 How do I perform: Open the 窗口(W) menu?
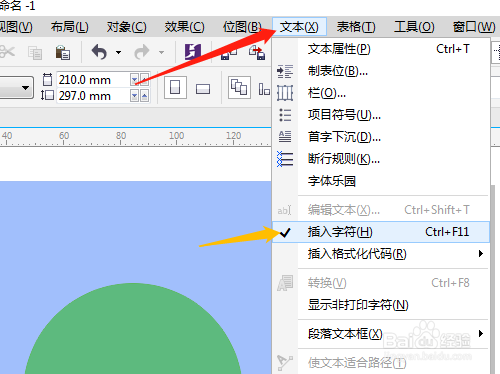tap(474, 27)
